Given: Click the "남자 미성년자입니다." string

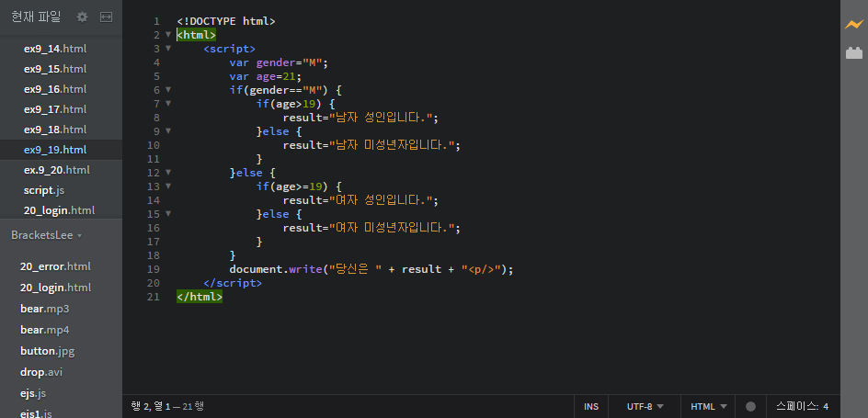Looking at the screenshot, I should [392, 145].
